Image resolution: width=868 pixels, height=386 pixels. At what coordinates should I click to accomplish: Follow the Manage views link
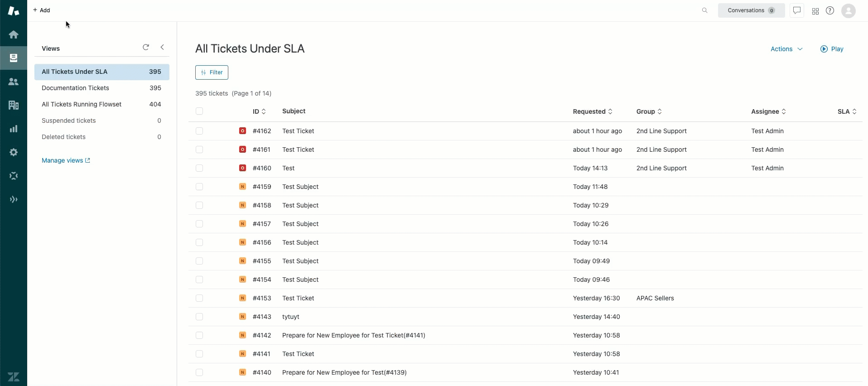tap(66, 160)
